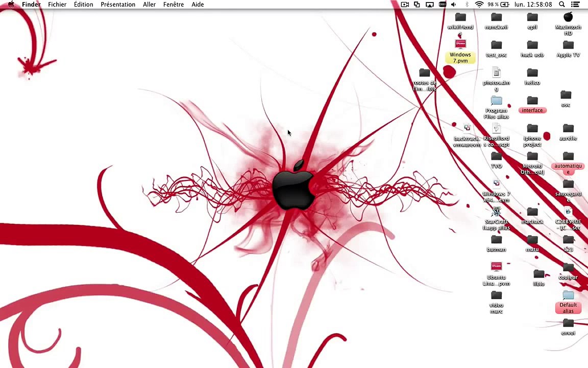Open the AirPlay display menu
This screenshot has width=588, height=368.
pyautogui.click(x=430, y=5)
